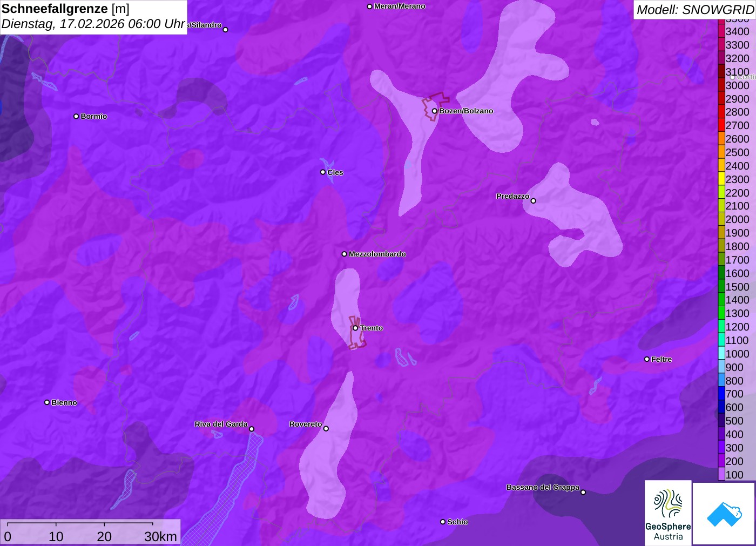Click the 10 mark on scale bar
The width and height of the screenshot is (756, 546).
(x=56, y=536)
